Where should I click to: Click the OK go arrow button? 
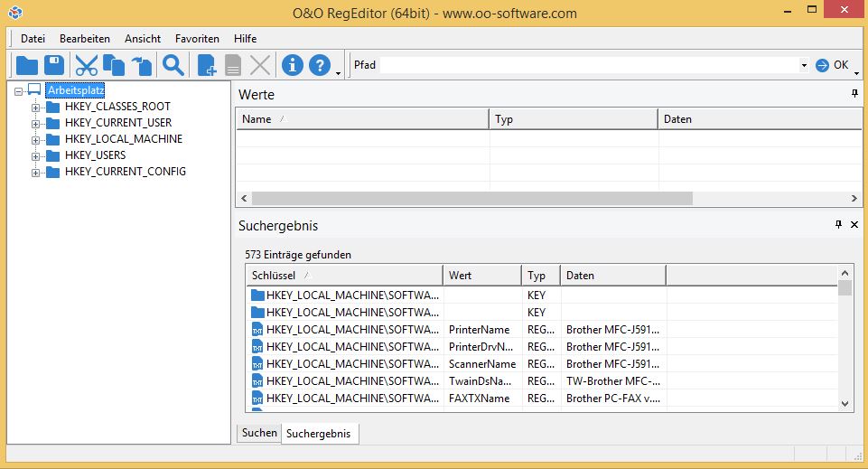tap(832, 65)
